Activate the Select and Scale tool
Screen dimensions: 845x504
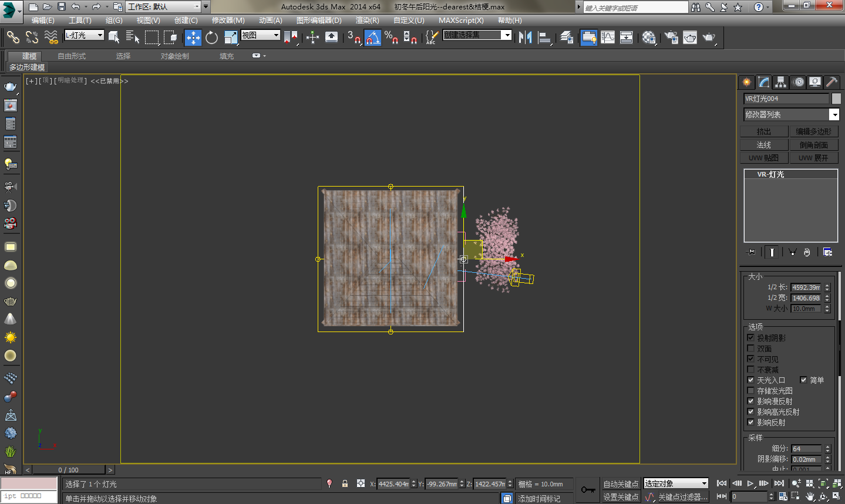(231, 38)
